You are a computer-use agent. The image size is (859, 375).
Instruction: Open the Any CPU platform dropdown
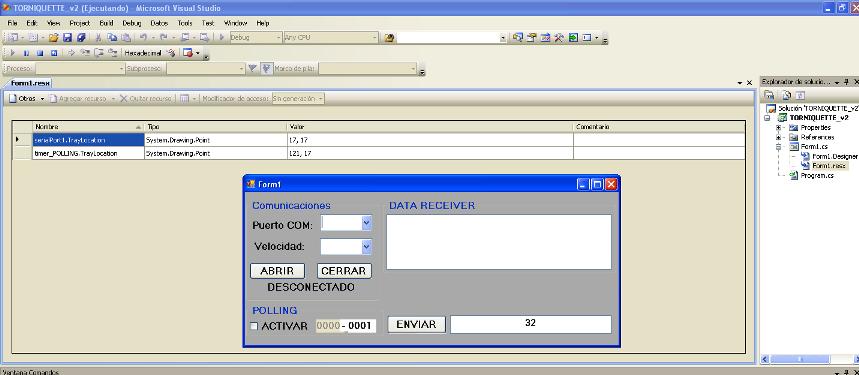pos(330,38)
